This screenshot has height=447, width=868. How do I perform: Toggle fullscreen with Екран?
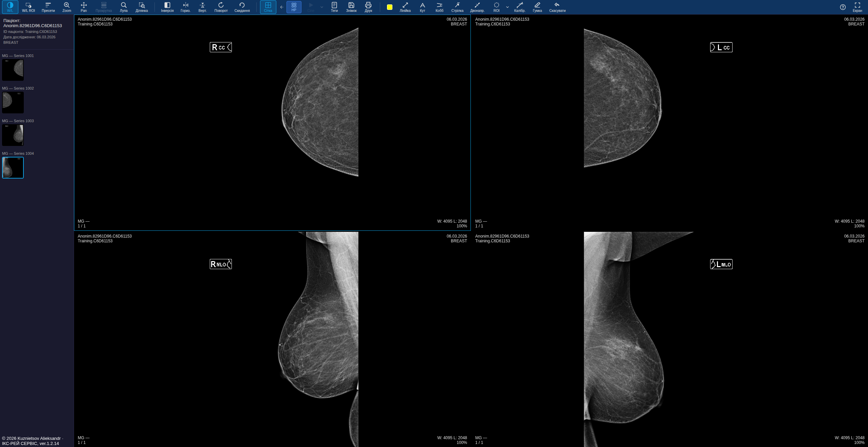click(857, 7)
